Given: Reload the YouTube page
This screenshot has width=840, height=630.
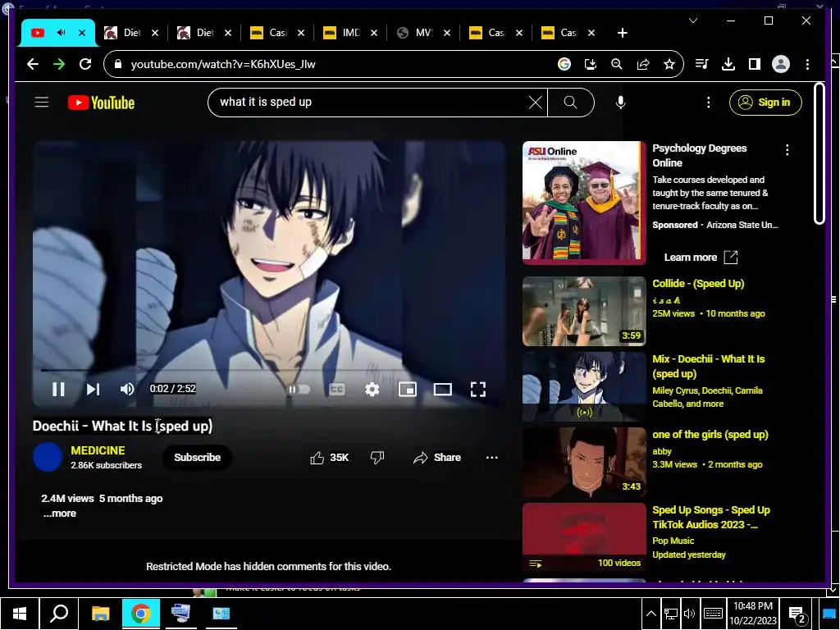Looking at the screenshot, I should [85, 64].
